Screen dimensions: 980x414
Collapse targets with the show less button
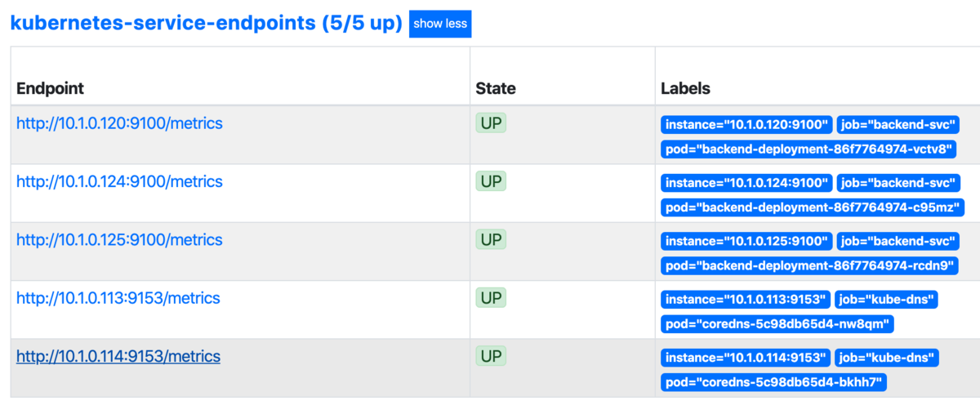439,24
